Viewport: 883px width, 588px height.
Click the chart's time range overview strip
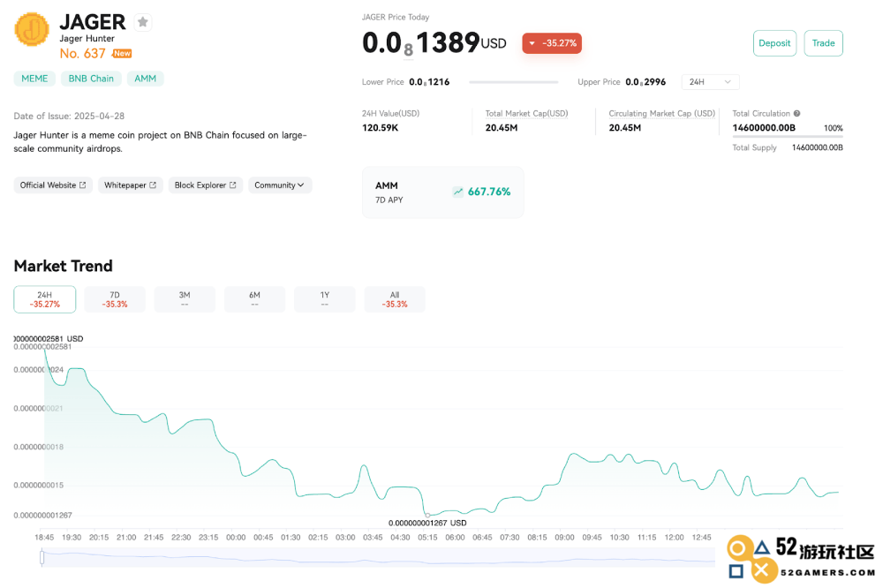[379, 558]
